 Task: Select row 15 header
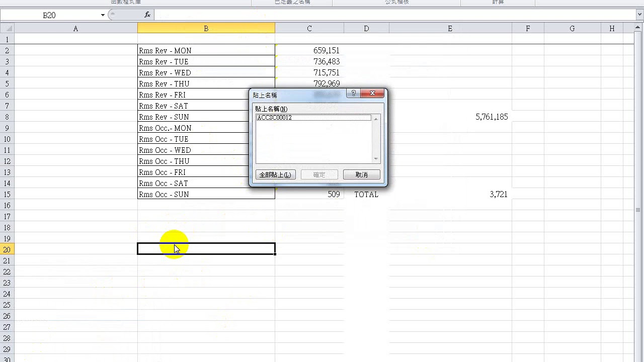click(x=7, y=194)
